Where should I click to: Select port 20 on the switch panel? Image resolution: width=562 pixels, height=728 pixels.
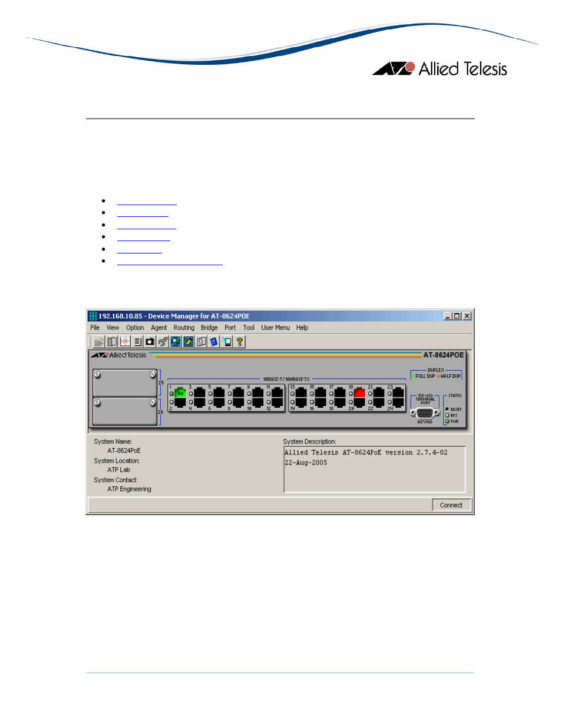[359, 403]
